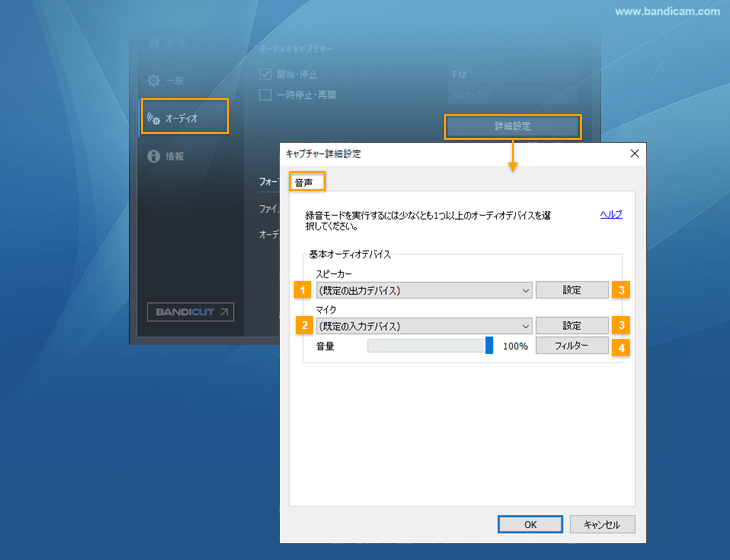The width and height of the screenshot is (730, 560).
Task: Open the ホーム (Home) sidebar icon
Action: click(x=153, y=44)
